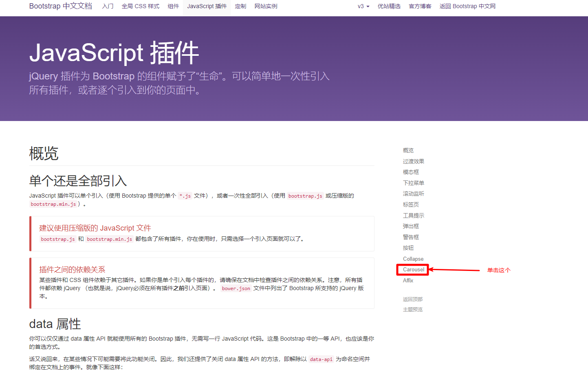Visit the 官方博客 link
This screenshot has width=588, height=372.
coord(420,6)
